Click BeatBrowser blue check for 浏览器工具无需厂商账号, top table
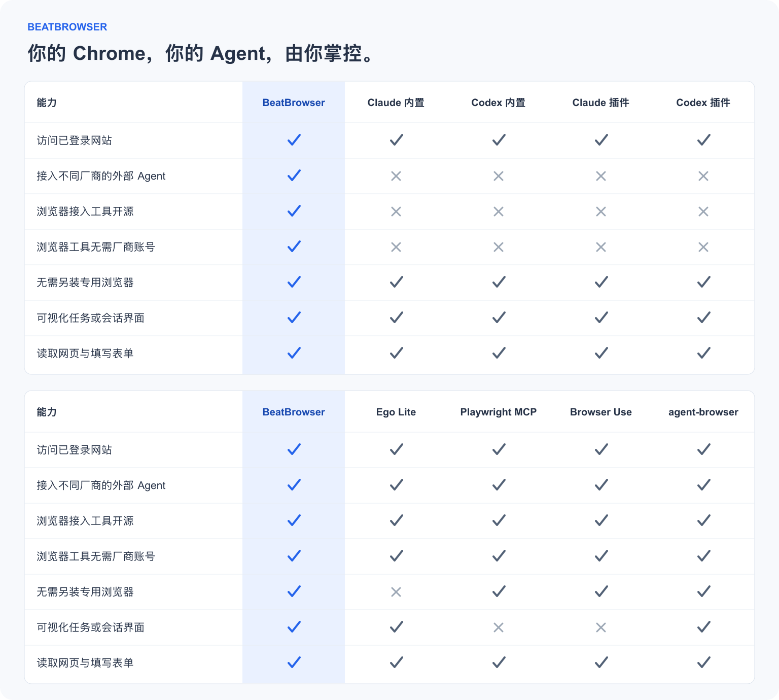Viewport: 779px width, 700px height. click(x=294, y=247)
